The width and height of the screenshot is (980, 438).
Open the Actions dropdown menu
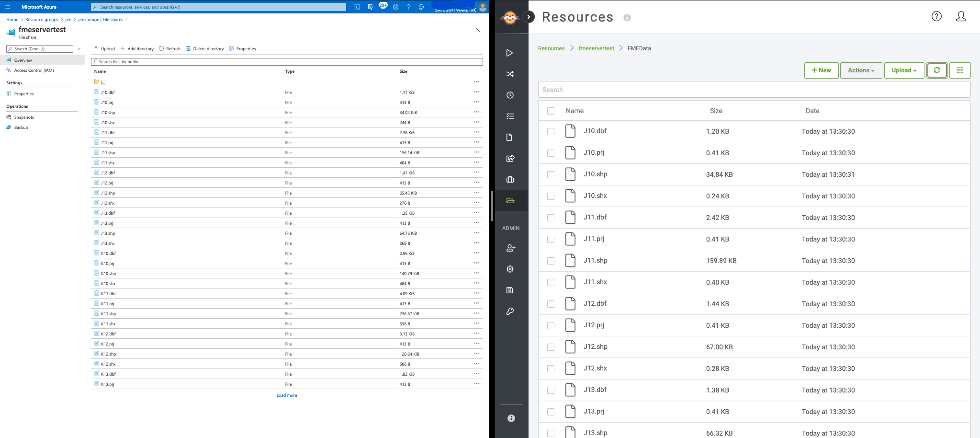tap(860, 70)
